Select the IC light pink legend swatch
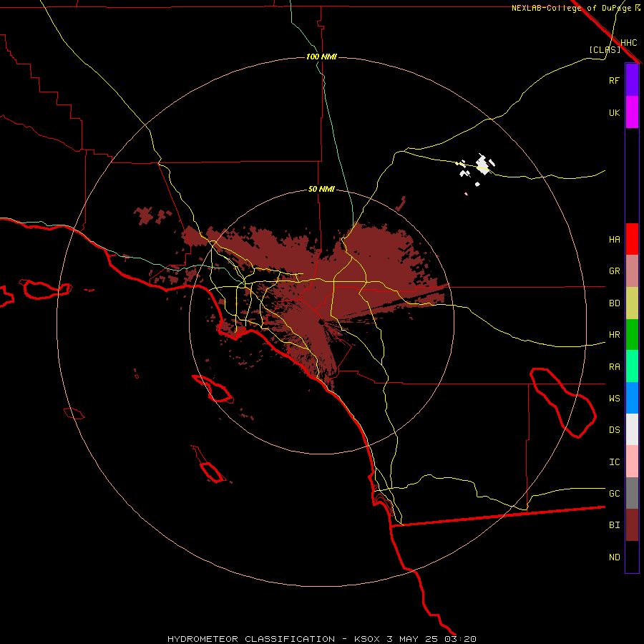The height and width of the screenshot is (644, 644). (x=632, y=462)
